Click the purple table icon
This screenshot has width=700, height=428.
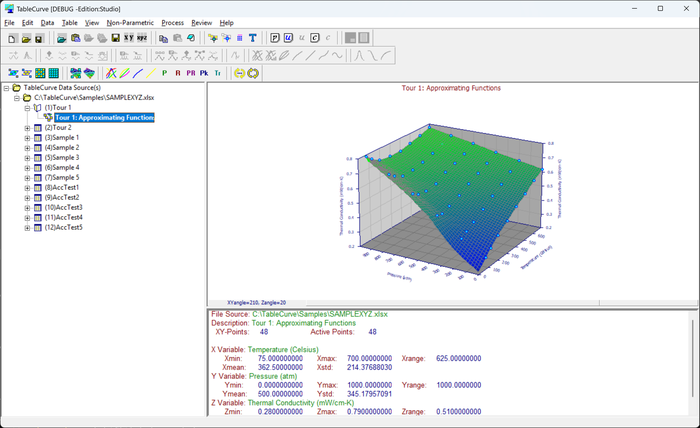[x=240, y=38]
